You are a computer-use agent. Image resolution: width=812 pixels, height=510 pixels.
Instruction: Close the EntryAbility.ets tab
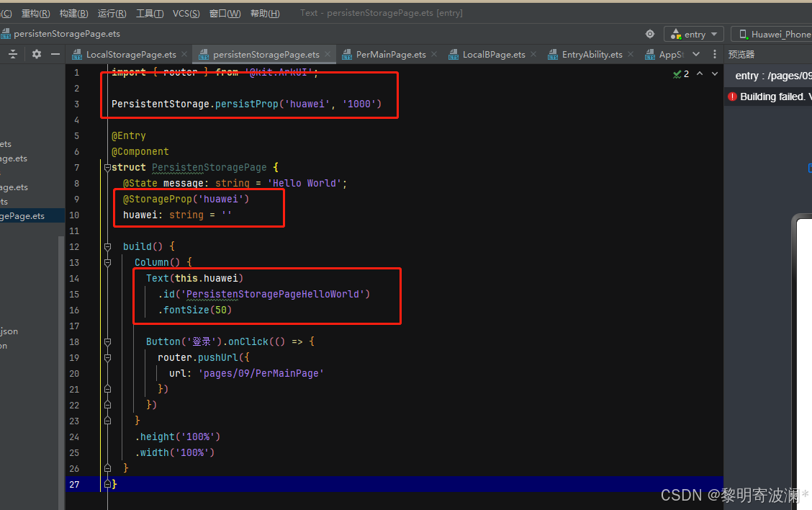[x=630, y=54]
